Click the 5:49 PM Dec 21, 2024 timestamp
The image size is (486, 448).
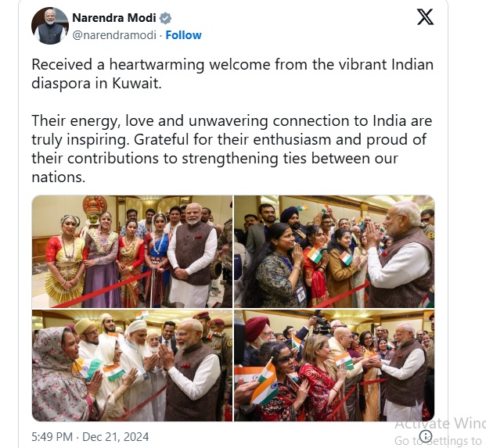coord(90,437)
